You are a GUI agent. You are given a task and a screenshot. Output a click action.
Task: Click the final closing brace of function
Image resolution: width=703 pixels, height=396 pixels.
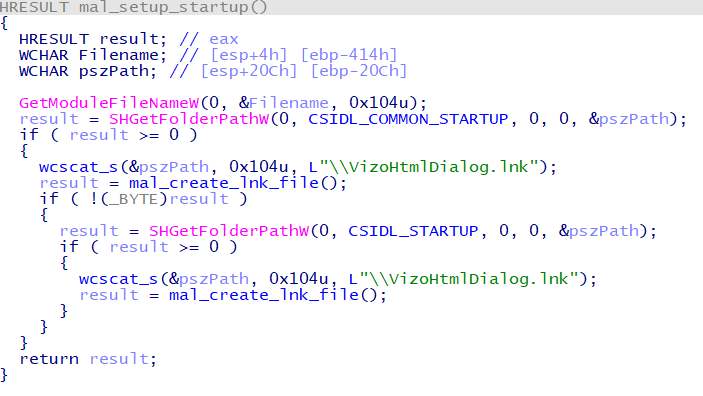pyautogui.click(x=4, y=375)
